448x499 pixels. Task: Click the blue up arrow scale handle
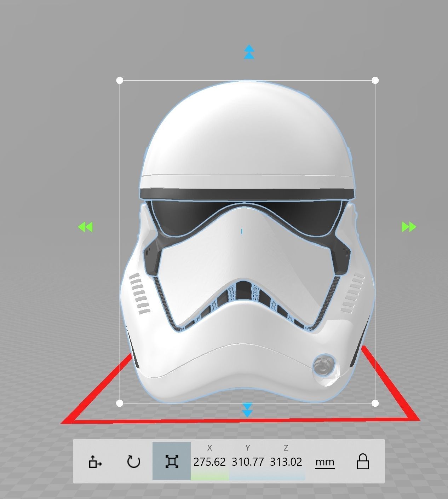click(x=249, y=52)
